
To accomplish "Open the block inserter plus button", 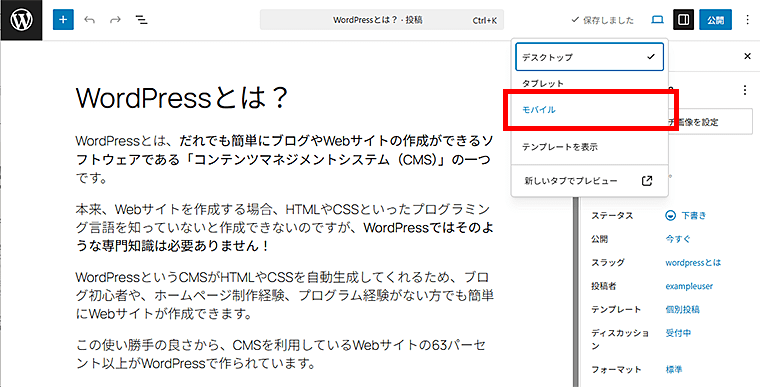I will pos(63,20).
